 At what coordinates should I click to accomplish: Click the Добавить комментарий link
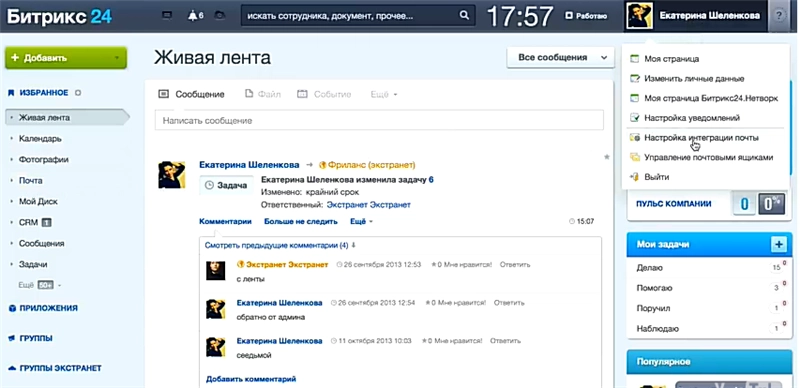click(251, 379)
